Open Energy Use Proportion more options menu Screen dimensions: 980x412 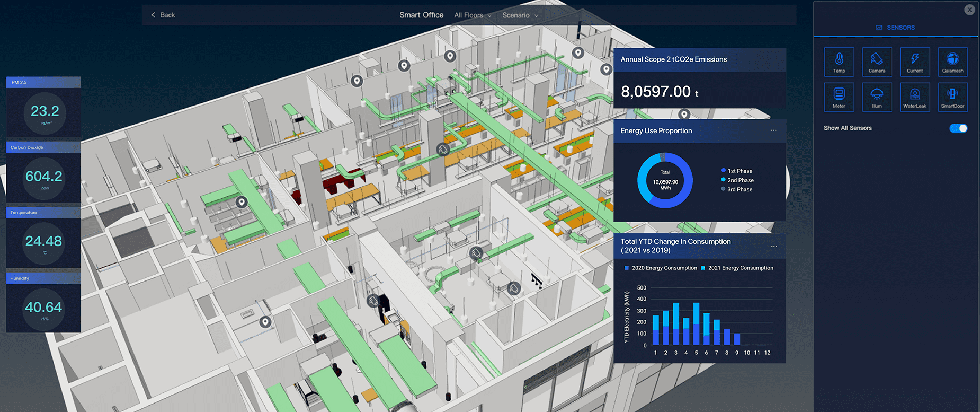[773, 130]
